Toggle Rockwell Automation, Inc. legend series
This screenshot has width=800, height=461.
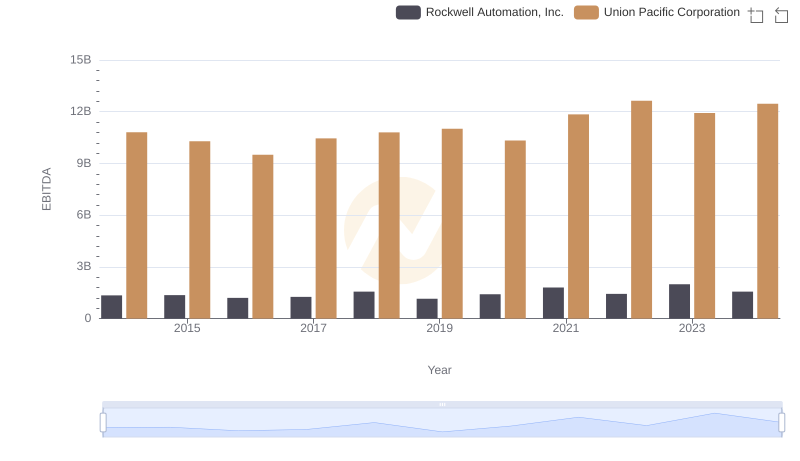pos(480,12)
